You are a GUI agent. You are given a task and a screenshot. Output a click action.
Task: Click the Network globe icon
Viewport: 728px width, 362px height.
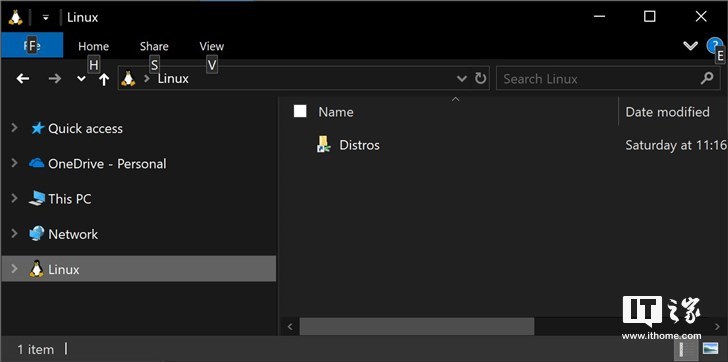click(37, 233)
